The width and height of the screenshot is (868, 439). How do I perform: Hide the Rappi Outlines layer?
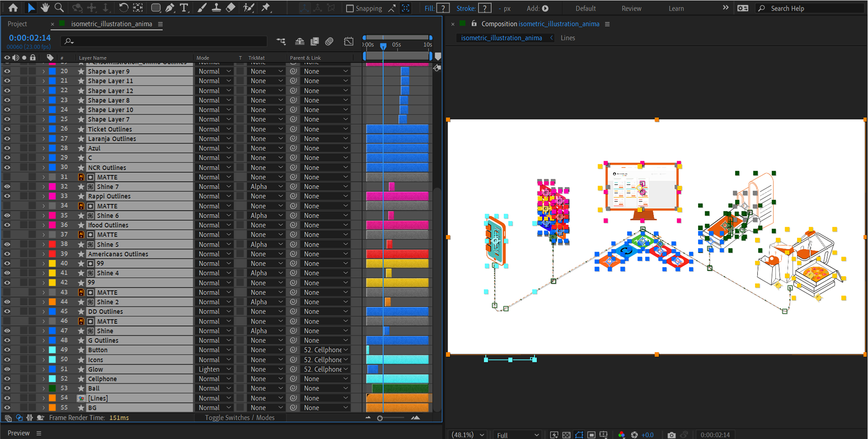7,196
